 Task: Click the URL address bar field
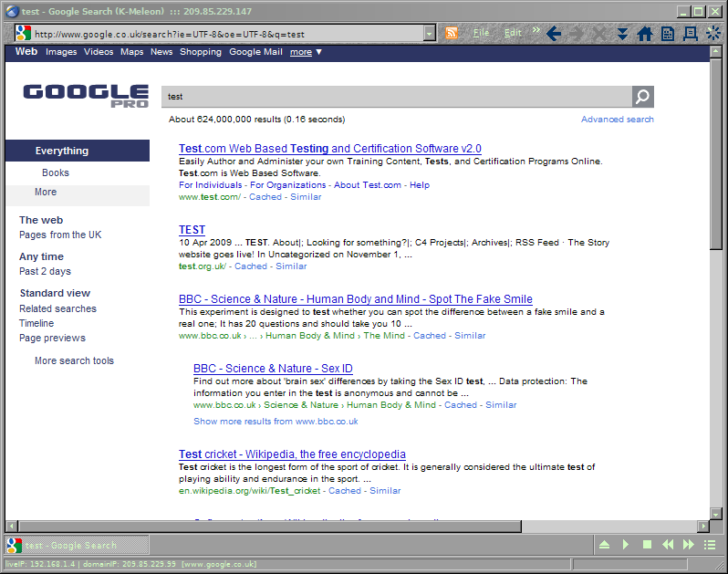click(227, 34)
